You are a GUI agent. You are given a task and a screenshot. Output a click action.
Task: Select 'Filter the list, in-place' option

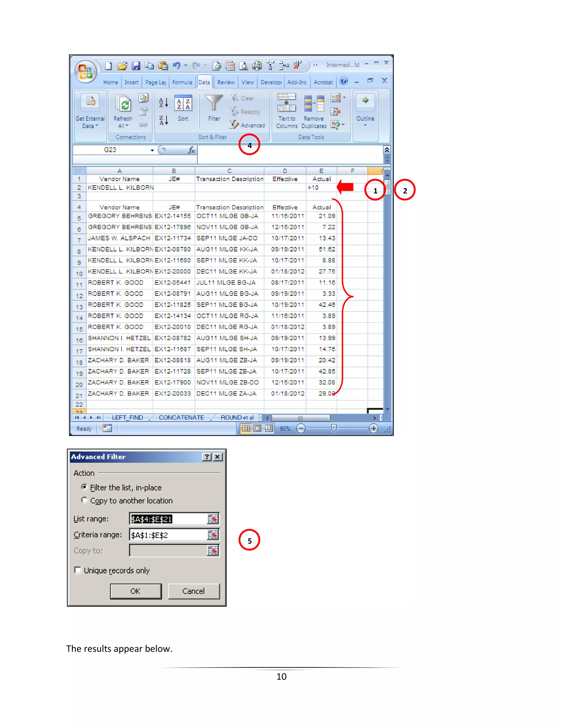[84, 487]
